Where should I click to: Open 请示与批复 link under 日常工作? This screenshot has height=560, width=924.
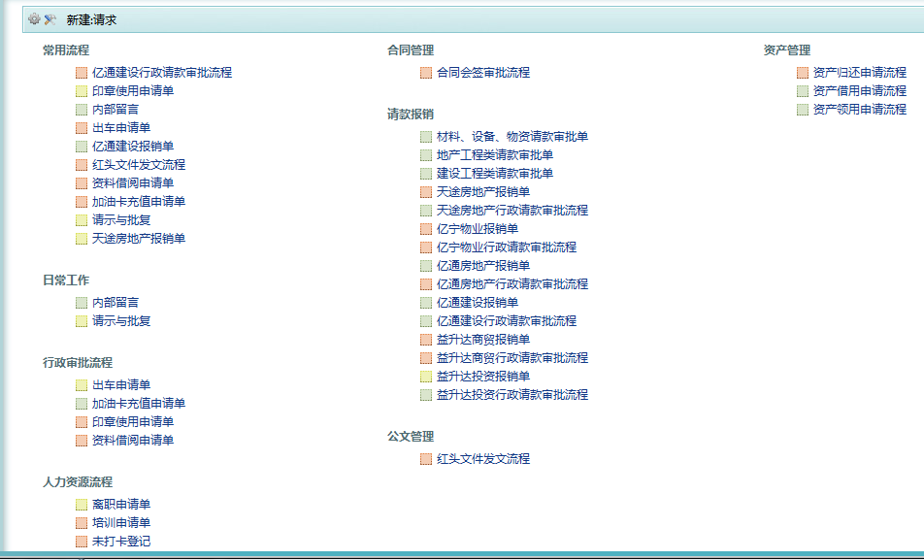(x=121, y=320)
